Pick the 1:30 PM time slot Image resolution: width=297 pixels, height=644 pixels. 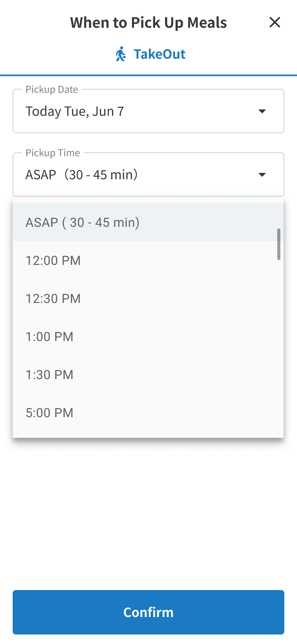148,374
